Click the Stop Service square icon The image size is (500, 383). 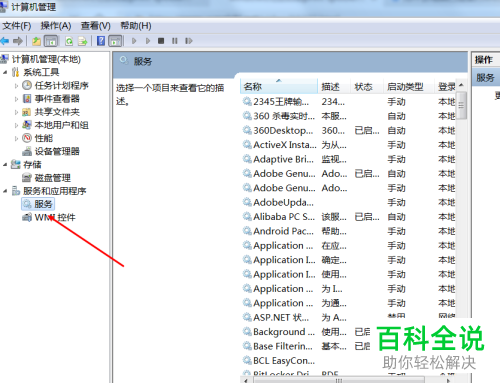[x=161, y=41]
